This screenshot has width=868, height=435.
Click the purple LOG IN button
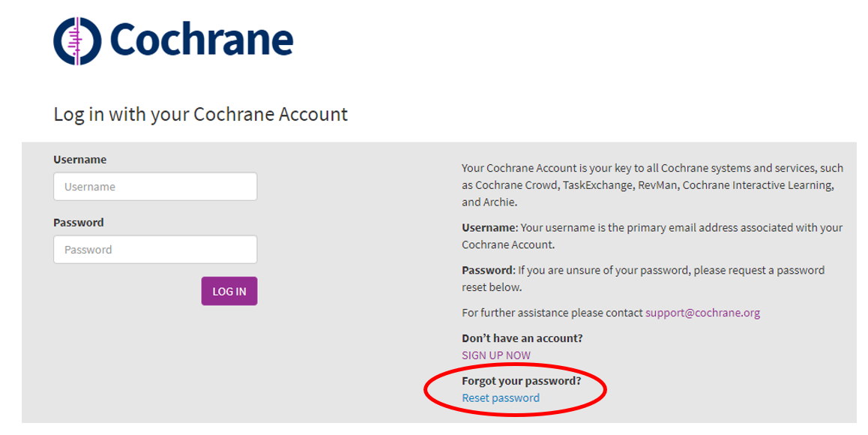click(229, 291)
